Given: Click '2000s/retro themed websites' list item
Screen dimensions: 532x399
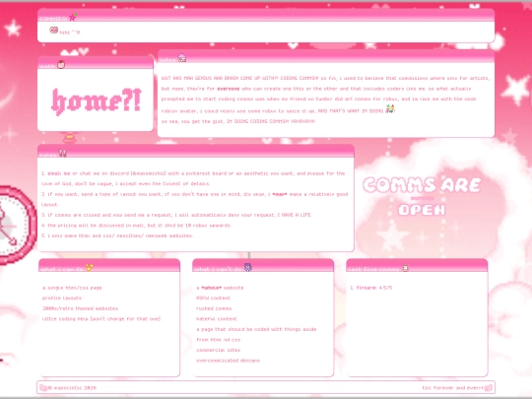Looking at the screenshot, I should 81,308.
